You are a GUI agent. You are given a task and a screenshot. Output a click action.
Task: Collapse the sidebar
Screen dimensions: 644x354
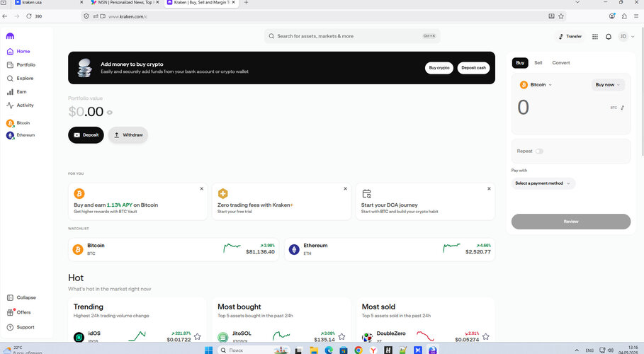[x=21, y=298]
